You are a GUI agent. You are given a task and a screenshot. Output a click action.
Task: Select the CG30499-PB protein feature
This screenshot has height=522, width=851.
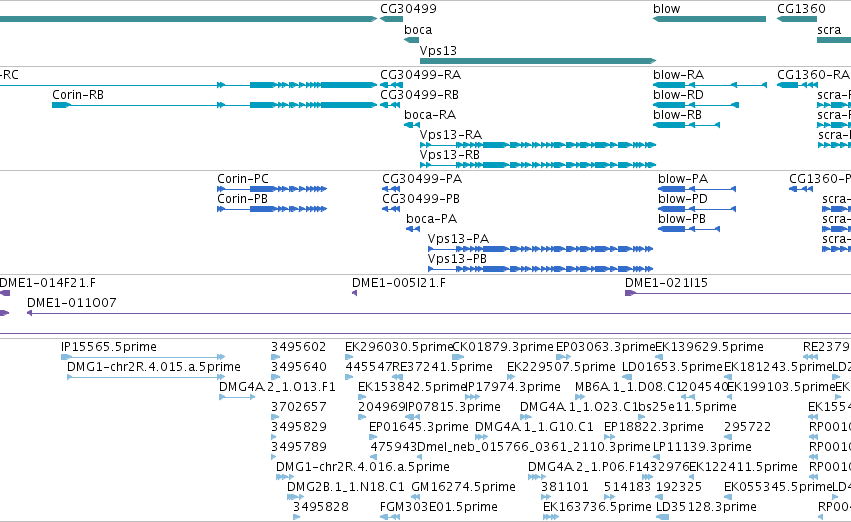tap(391, 209)
